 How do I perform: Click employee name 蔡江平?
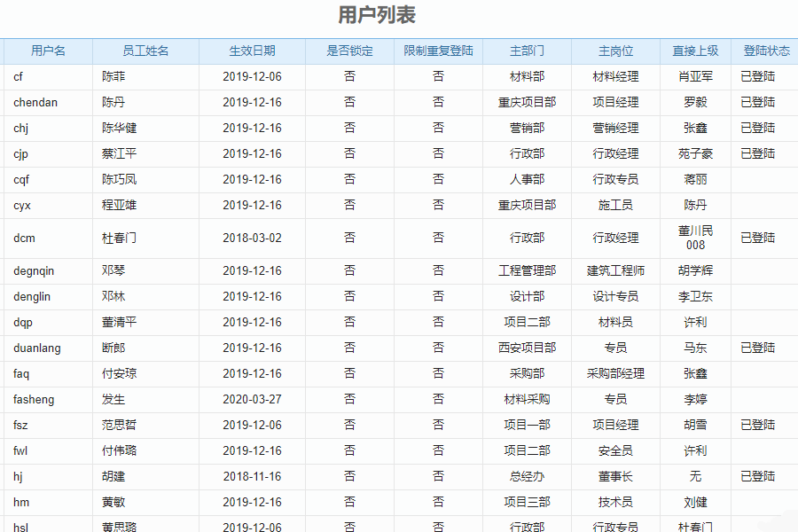pyautogui.click(x=119, y=153)
